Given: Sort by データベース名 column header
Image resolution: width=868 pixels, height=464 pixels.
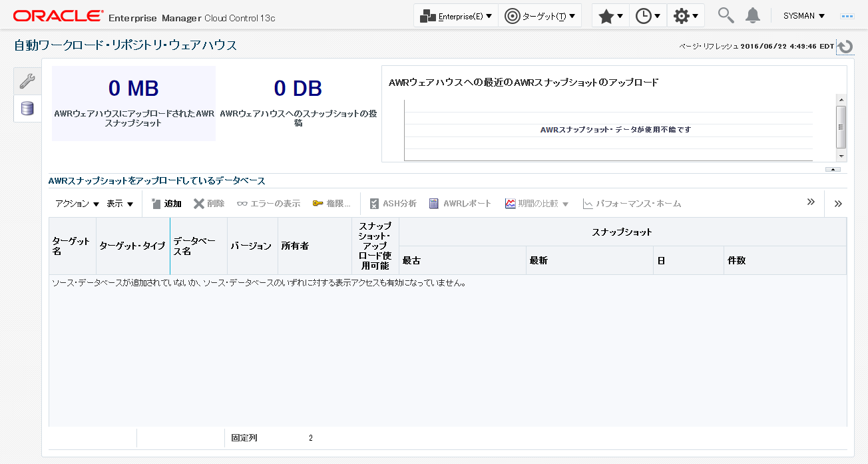Looking at the screenshot, I should (x=199, y=246).
